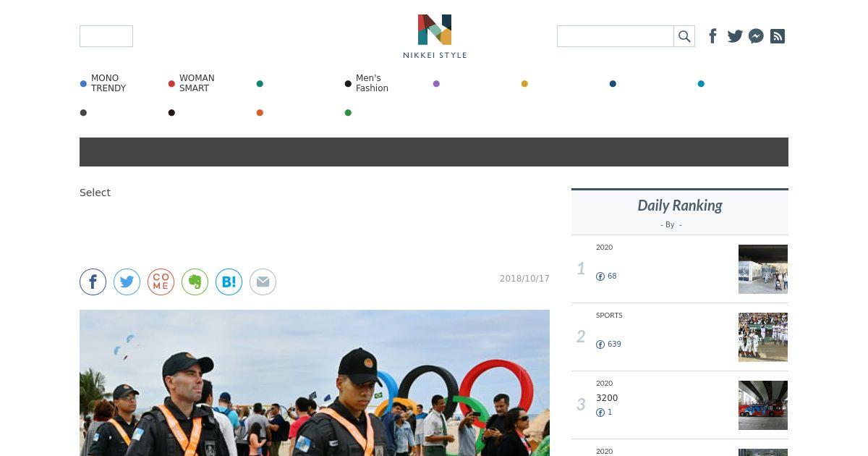Click Facebook count 639 icon
Image resolution: width=868 pixels, height=456 pixels.
tap(600, 345)
